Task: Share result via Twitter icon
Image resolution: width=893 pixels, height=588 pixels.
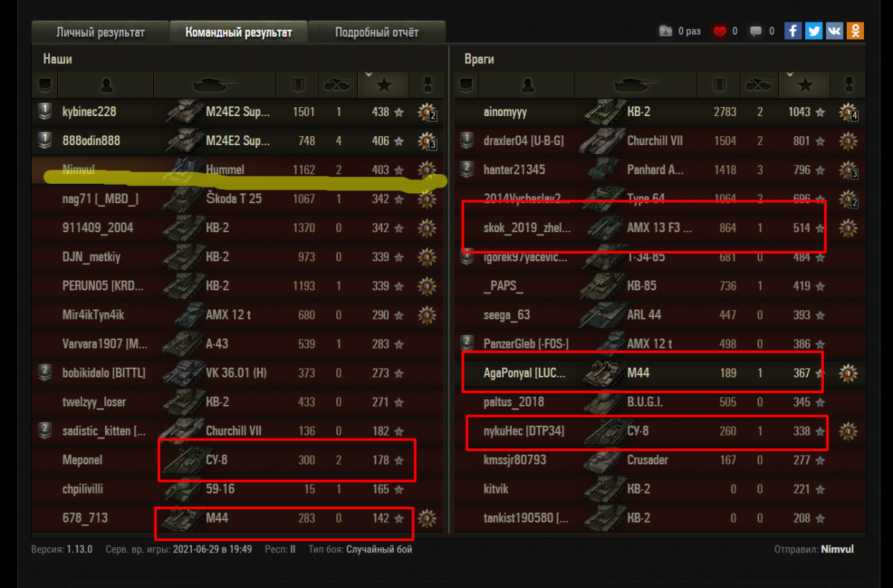Action: (x=814, y=31)
